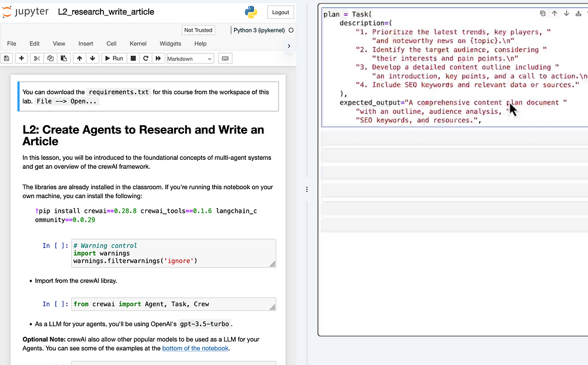Screen dimensions: 588x365
Task: Duplicate the cell in right panel
Action: tap(543, 14)
